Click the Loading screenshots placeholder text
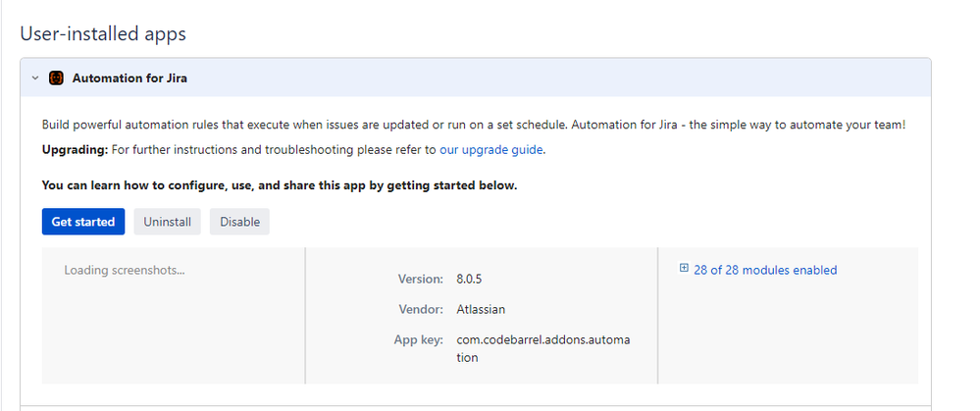 click(x=125, y=271)
